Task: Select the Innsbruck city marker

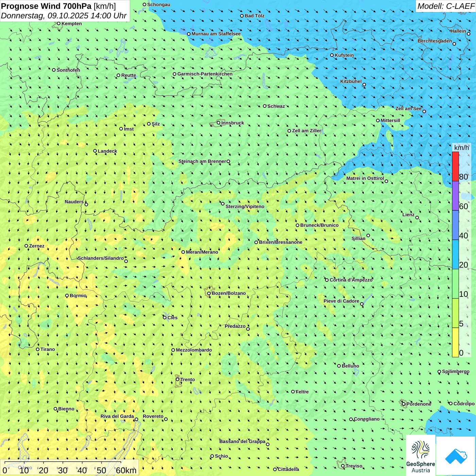Action: (219, 123)
